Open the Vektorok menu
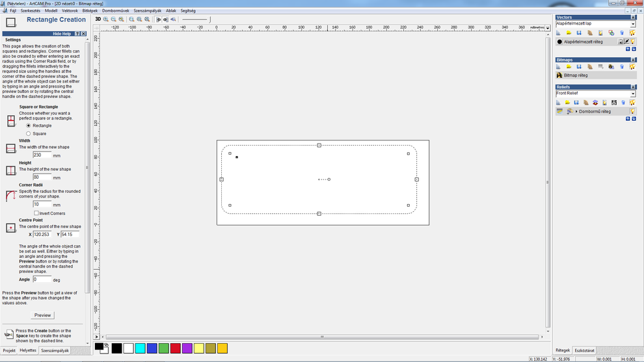 [70, 10]
